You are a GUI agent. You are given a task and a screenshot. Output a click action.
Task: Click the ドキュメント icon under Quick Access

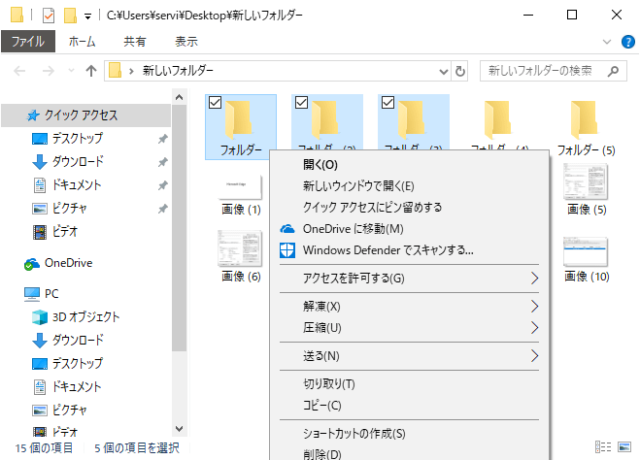tap(40, 185)
